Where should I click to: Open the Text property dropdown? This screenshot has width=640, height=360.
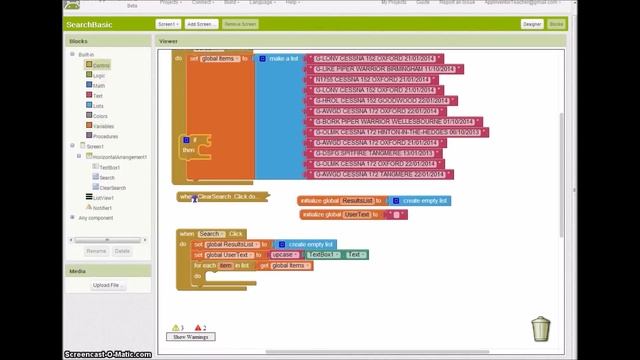pyautogui.click(x=356, y=255)
